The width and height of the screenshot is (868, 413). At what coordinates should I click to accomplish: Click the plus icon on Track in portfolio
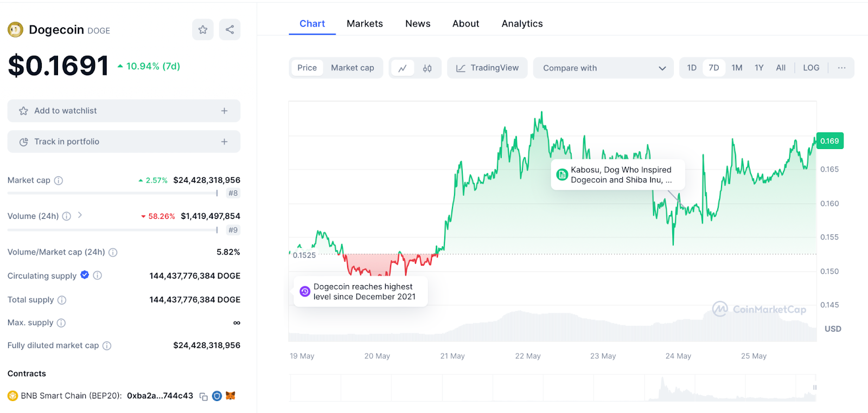pyautogui.click(x=224, y=141)
